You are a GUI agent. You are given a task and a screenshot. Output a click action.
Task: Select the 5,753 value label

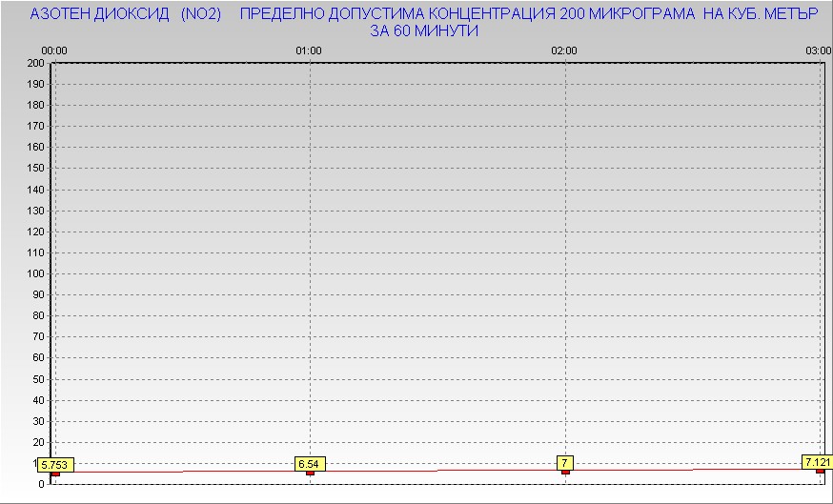tap(55, 465)
